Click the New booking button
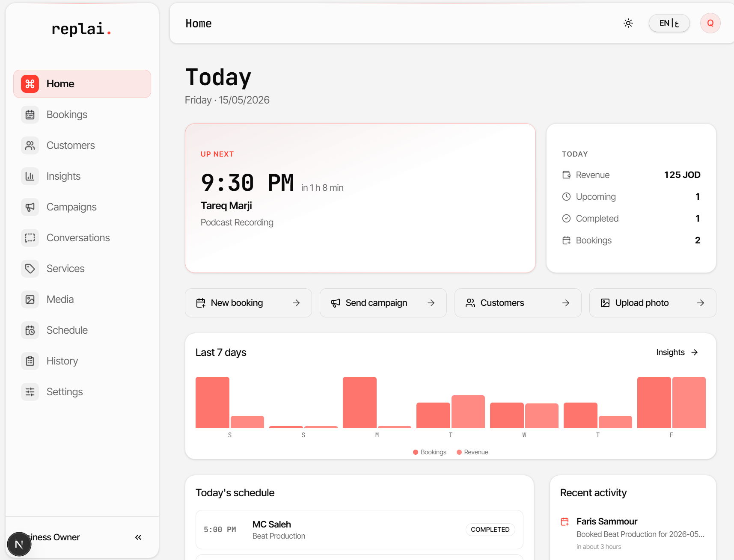The width and height of the screenshot is (734, 560). coord(248,303)
